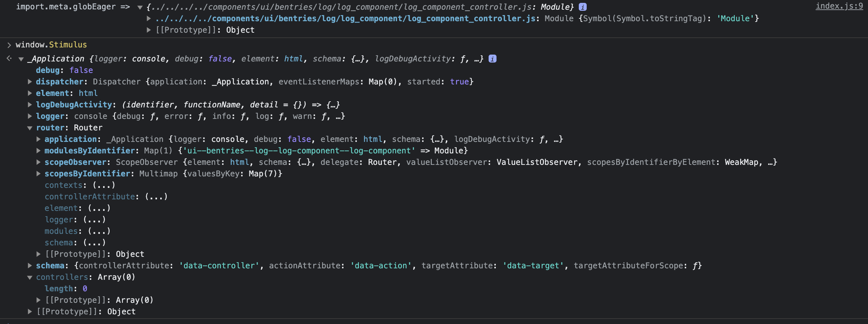Expand the scopeObserver: ScopeObserver property
Screen dimensions: 868x324
pyautogui.click(x=39, y=162)
